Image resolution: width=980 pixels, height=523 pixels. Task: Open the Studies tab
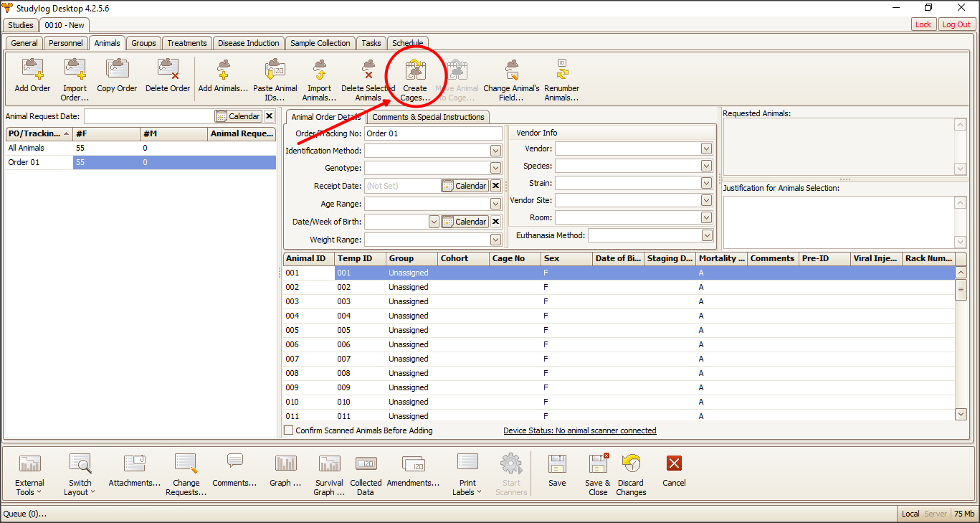coord(21,25)
